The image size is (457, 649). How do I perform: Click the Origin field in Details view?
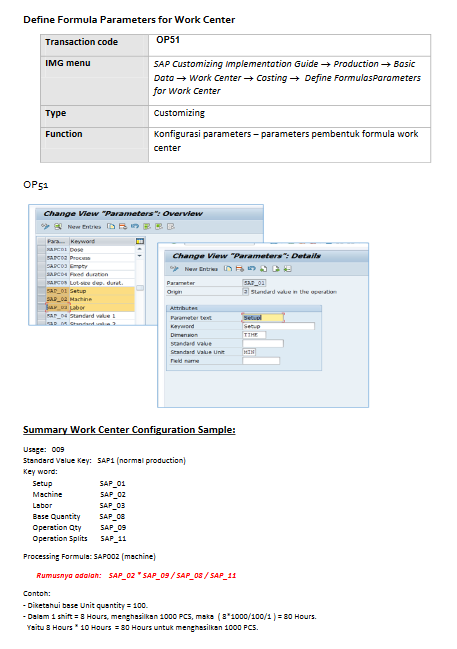point(245,292)
